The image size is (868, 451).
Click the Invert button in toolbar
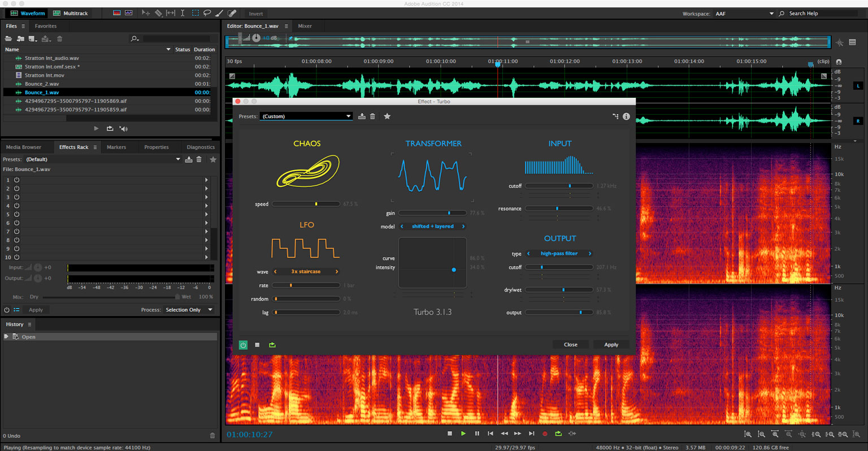[256, 14]
